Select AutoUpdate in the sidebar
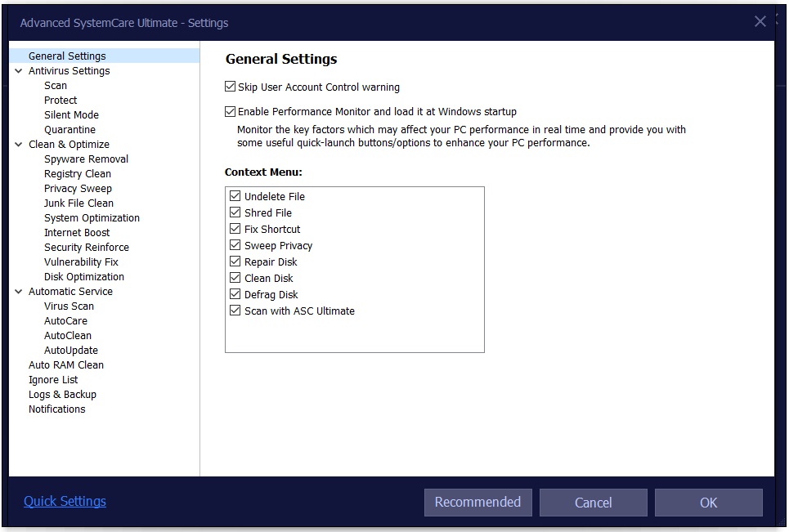This screenshot has height=532, width=789. coord(71,351)
